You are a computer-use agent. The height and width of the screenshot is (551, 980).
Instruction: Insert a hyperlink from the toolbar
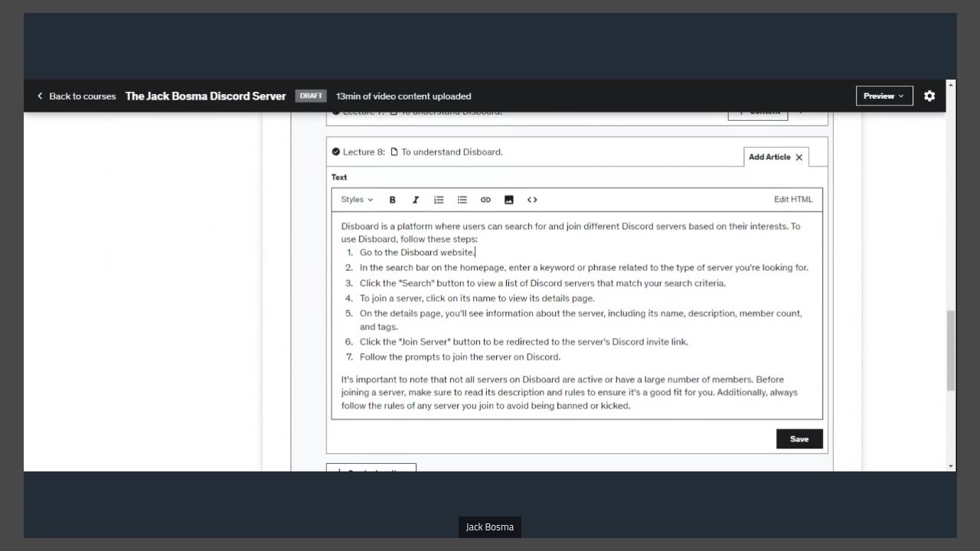pyautogui.click(x=485, y=200)
